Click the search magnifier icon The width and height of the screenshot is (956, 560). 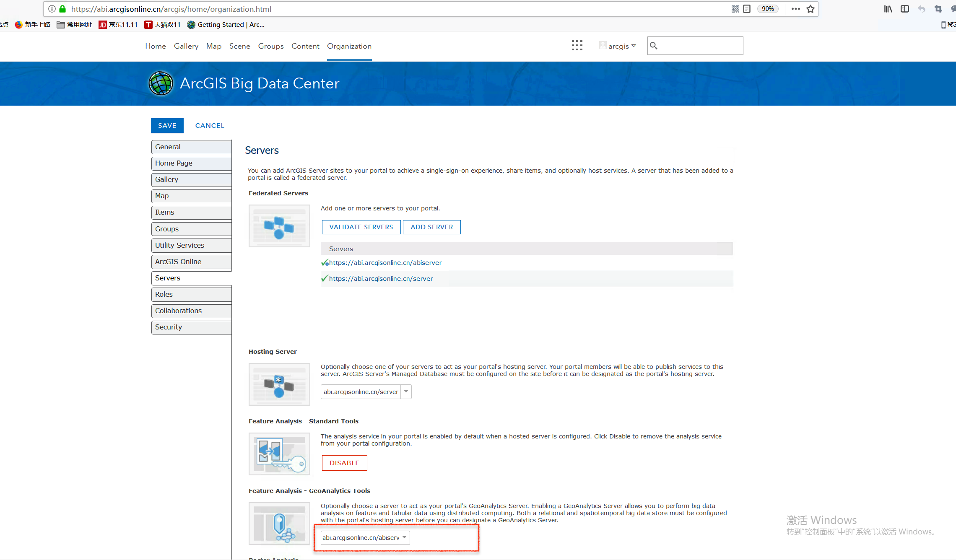coord(654,46)
